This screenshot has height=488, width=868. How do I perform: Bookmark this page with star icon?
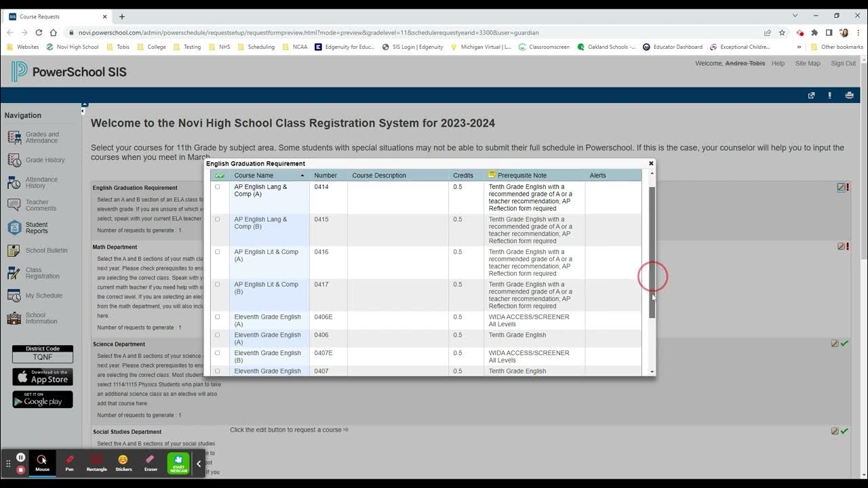point(782,33)
